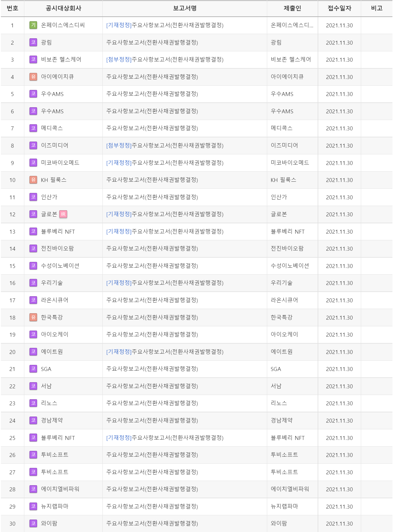This screenshot has width=397, height=532.
Task: Click the KOSDAQ icon beside 서남
Action: [x=33, y=386]
